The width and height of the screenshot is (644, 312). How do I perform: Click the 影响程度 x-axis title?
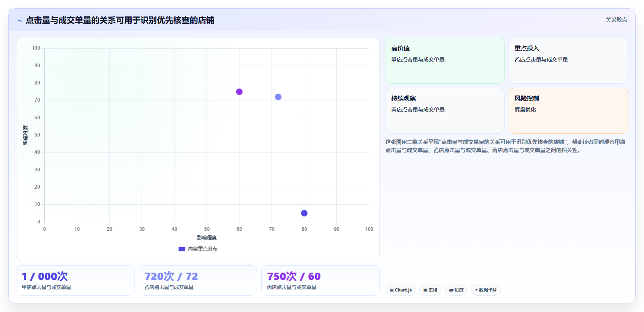(207, 238)
